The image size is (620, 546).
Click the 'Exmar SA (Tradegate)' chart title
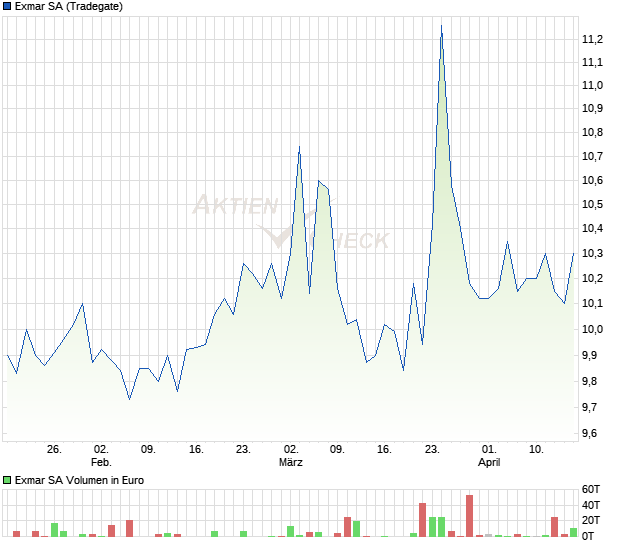69,6
